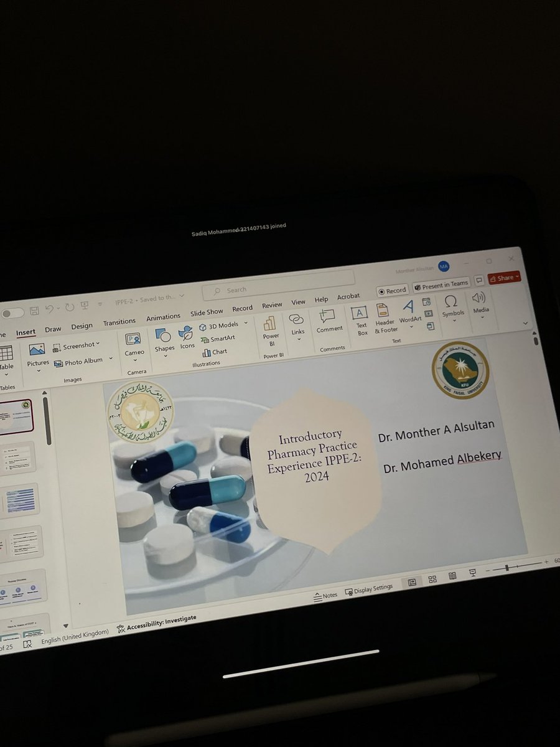This screenshot has height=747, width=560.
Task: Insert Date & Time icon
Action: click(x=427, y=302)
